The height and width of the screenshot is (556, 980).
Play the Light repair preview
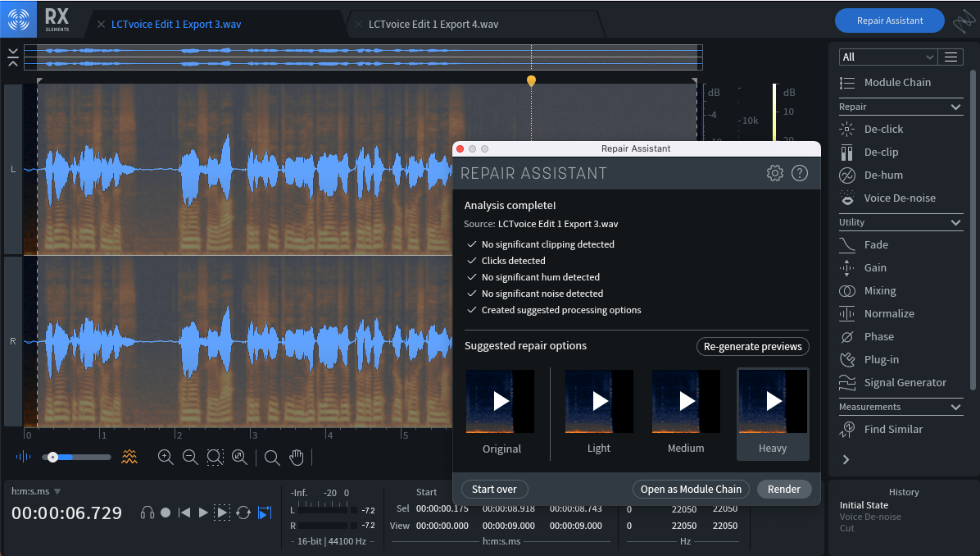(599, 401)
